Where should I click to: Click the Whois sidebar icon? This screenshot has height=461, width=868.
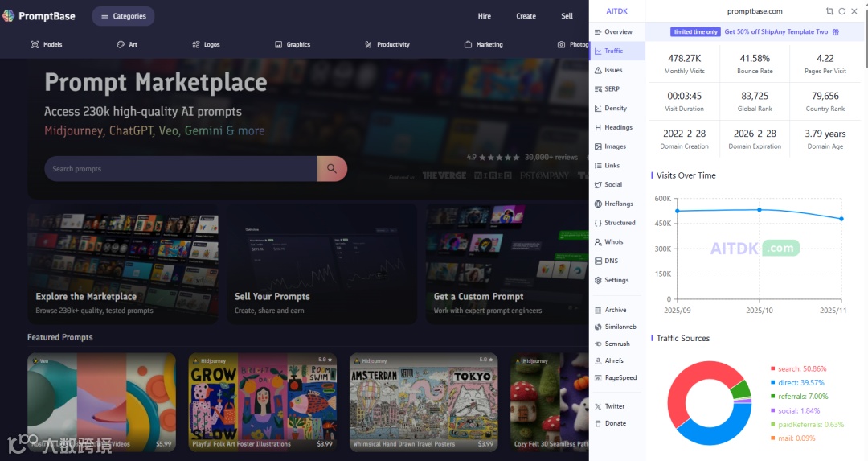click(598, 242)
